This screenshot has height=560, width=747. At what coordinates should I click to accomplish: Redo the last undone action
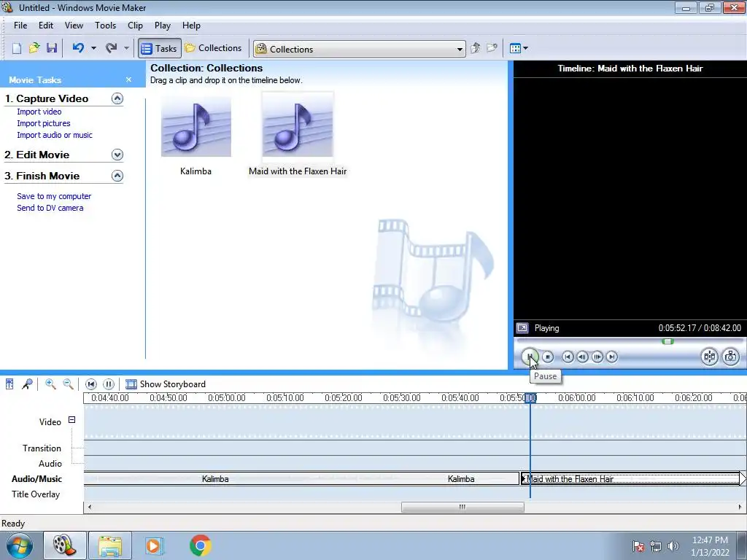(112, 48)
